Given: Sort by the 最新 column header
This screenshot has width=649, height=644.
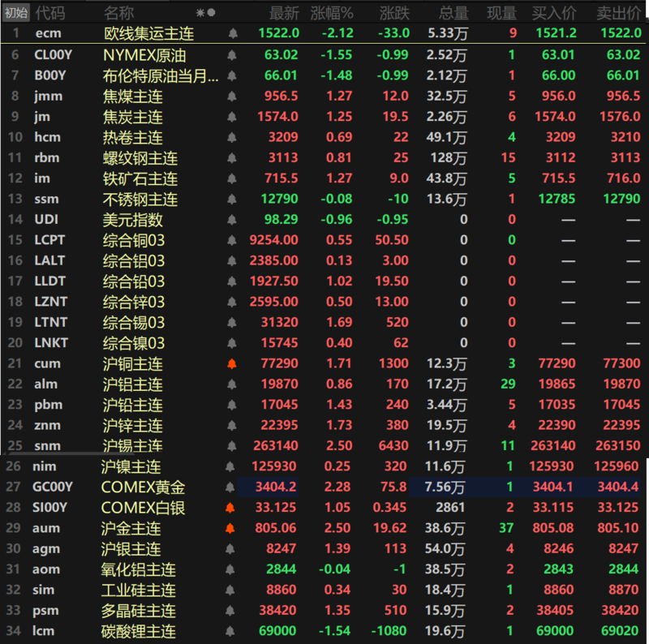Looking at the screenshot, I should pos(284,13).
